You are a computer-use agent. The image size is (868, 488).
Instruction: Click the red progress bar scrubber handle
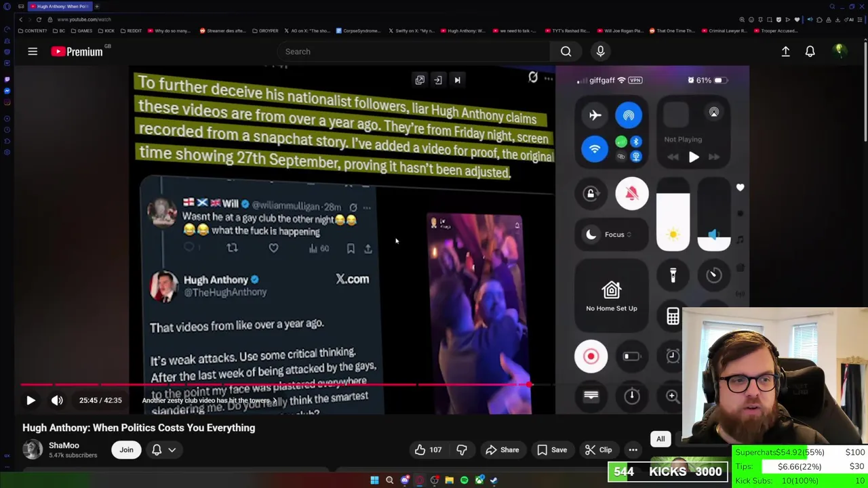529,385
